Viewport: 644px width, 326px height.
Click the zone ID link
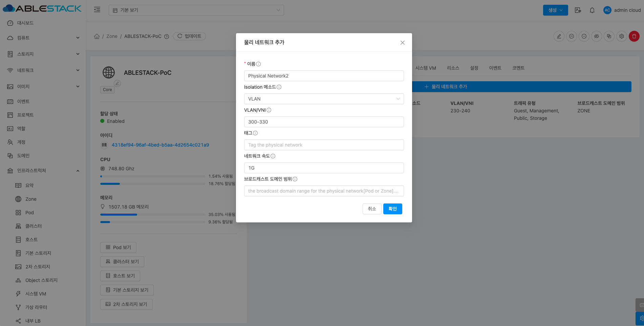click(160, 145)
